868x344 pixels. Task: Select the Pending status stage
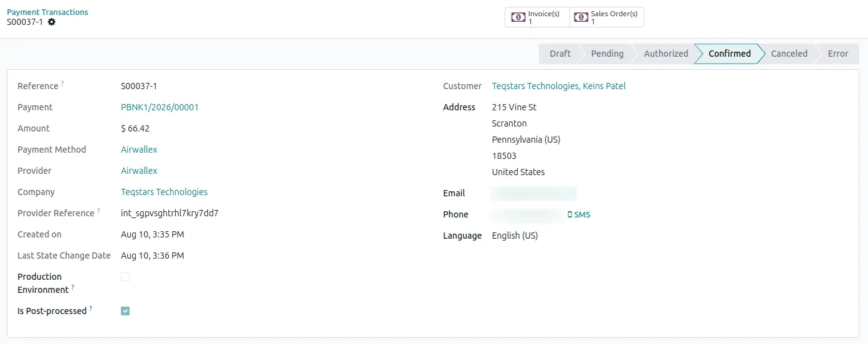(x=607, y=54)
